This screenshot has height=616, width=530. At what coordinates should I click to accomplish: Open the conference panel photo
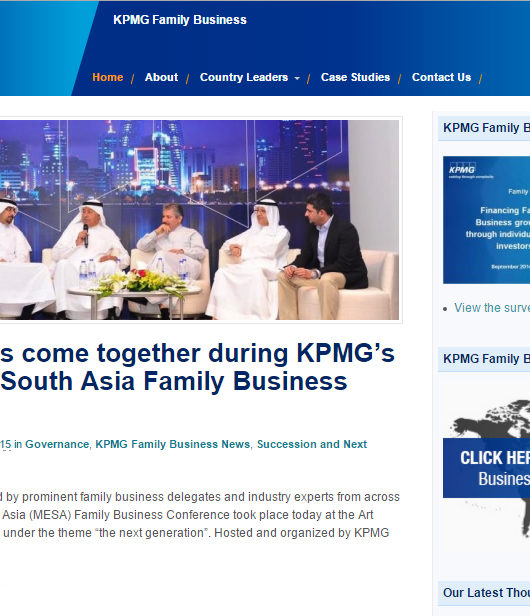coord(199,220)
